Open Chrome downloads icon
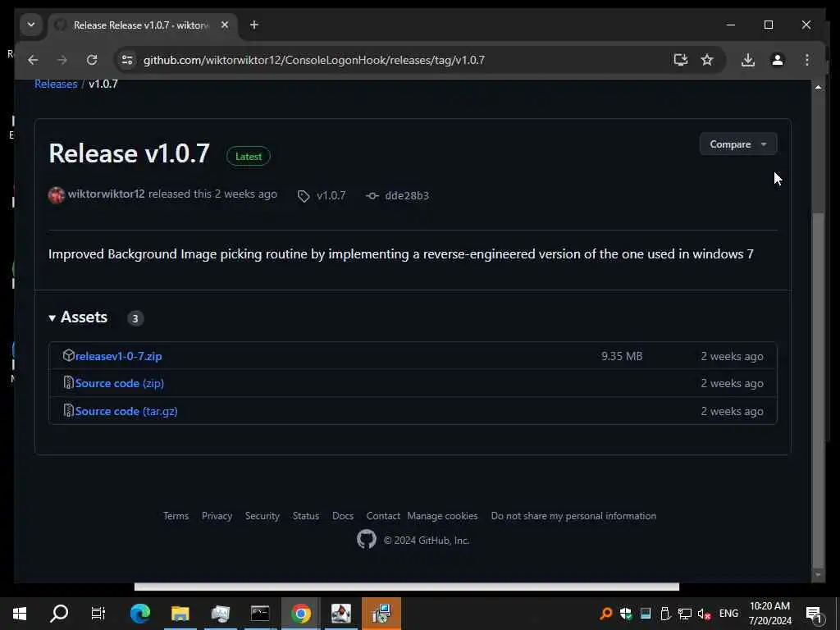The image size is (840, 630). [x=748, y=60]
